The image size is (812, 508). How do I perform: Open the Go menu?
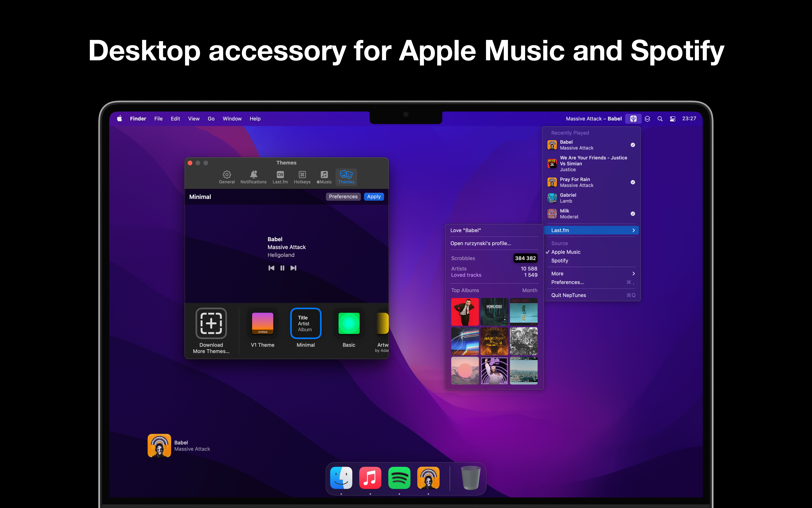[211, 119]
